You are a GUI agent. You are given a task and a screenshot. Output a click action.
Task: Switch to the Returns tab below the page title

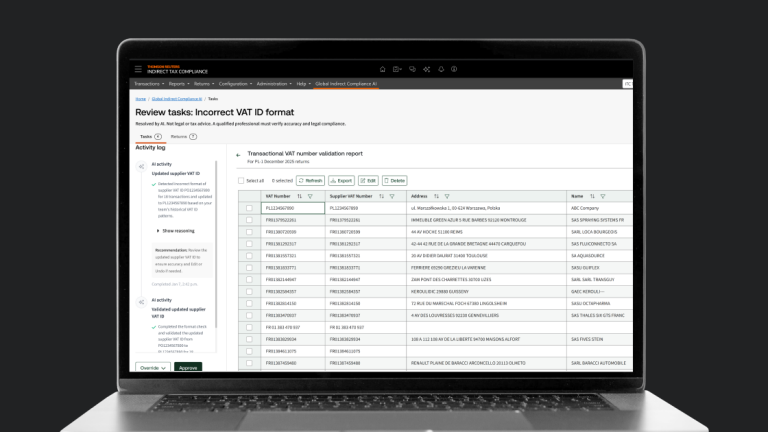[x=184, y=137]
